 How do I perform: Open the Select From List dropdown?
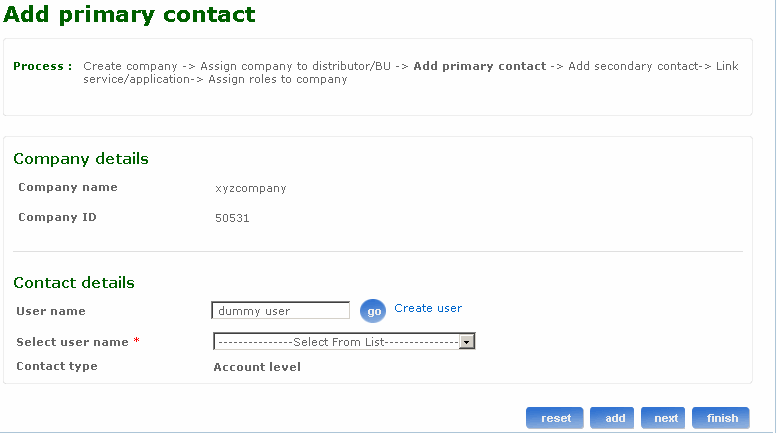coord(336,342)
